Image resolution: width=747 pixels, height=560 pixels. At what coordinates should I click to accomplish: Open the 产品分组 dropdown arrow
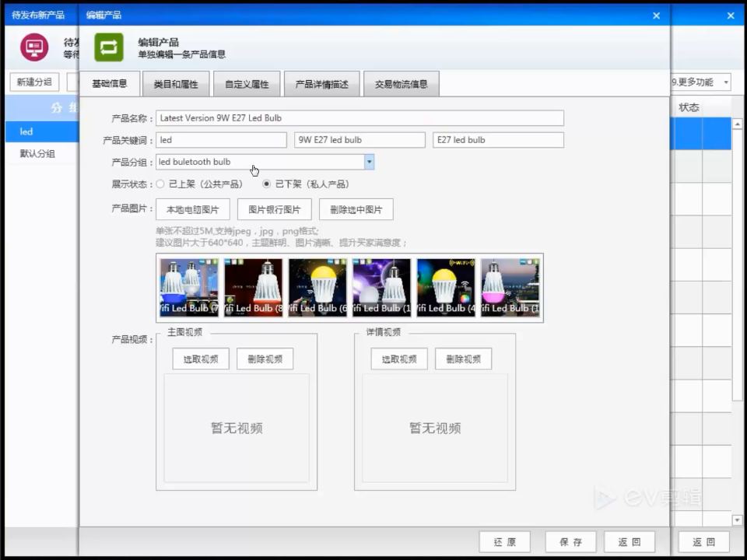(x=369, y=162)
